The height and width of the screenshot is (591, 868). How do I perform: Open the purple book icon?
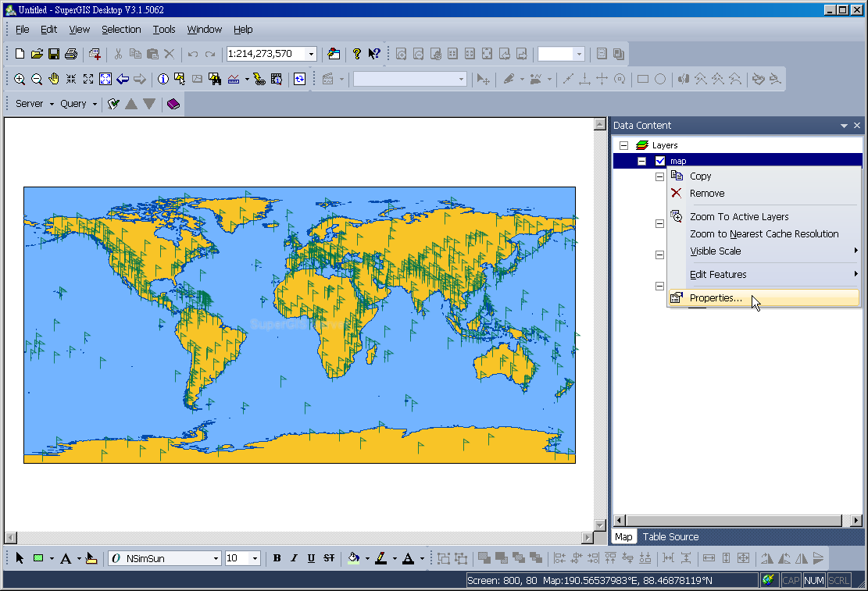click(x=173, y=104)
